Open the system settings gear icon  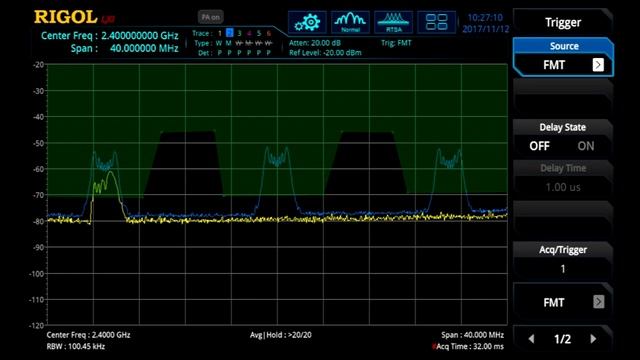(307, 22)
